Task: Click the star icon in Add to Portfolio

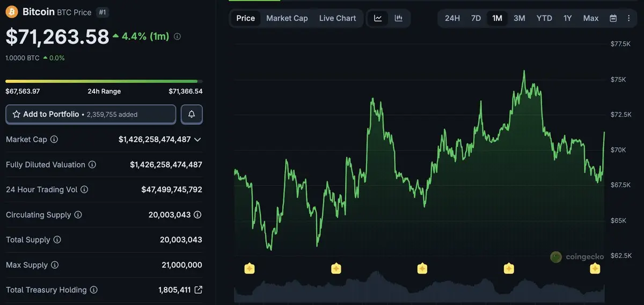Action: tap(17, 114)
